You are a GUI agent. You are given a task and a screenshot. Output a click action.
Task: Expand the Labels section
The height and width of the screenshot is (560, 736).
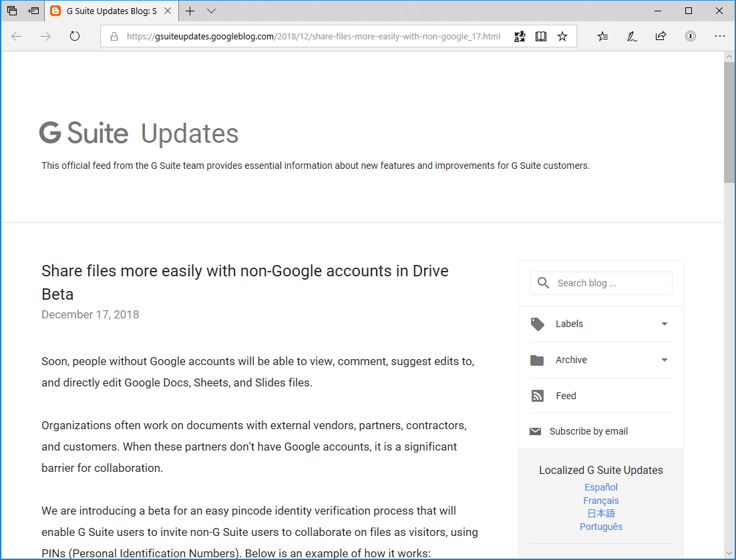(x=665, y=324)
